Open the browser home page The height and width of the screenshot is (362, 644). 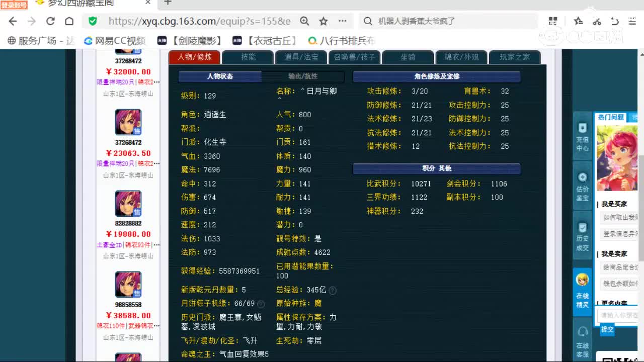pos(69,21)
